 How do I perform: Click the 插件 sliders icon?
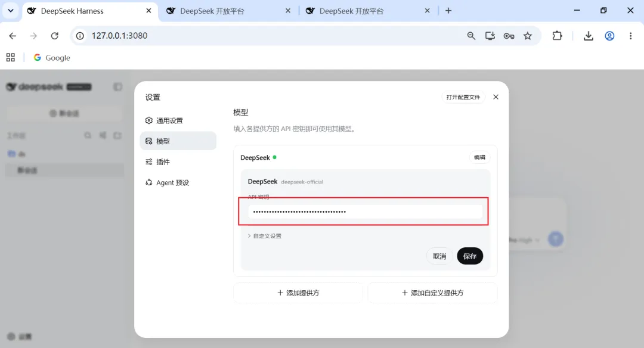point(148,161)
